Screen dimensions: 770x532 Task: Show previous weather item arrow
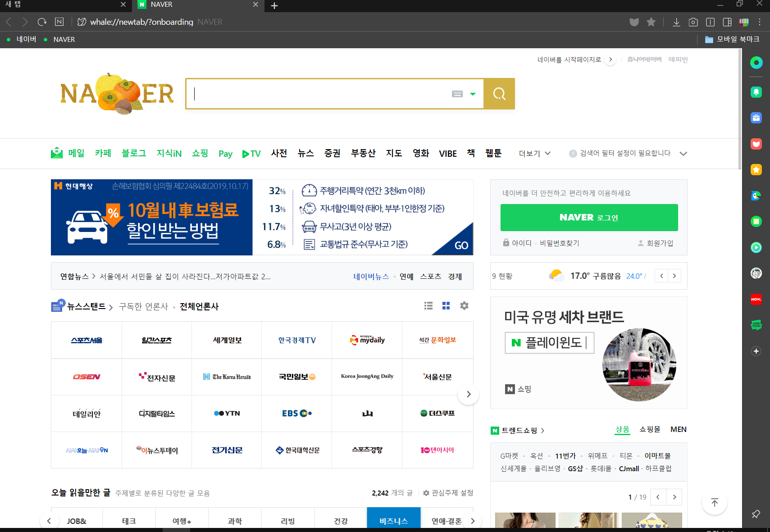[661, 276]
